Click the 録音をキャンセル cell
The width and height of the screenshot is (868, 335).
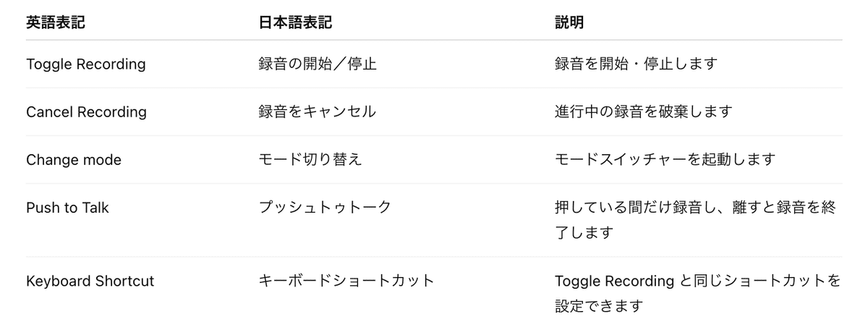click(x=318, y=112)
